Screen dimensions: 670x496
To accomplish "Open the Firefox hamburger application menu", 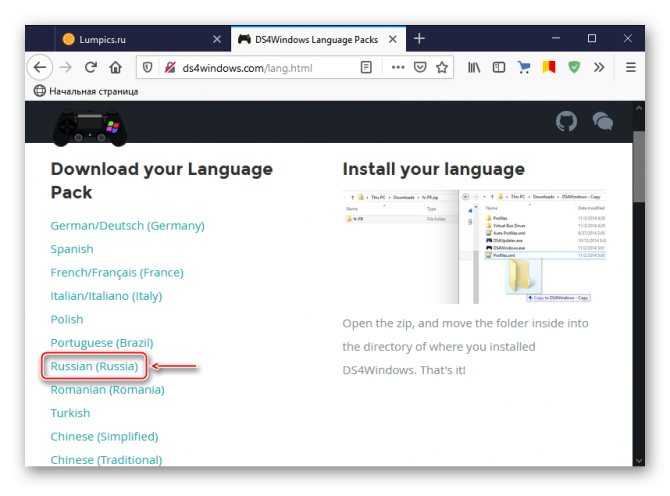I will [x=631, y=67].
